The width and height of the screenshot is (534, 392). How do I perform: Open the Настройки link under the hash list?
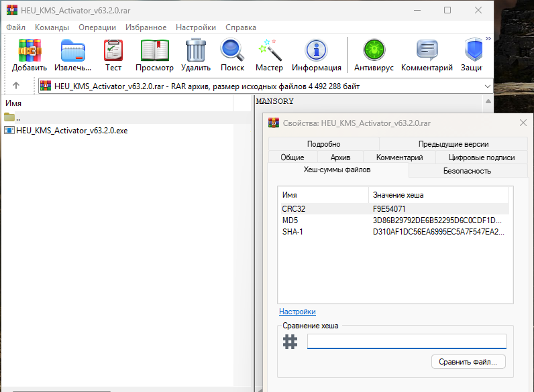(297, 312)
